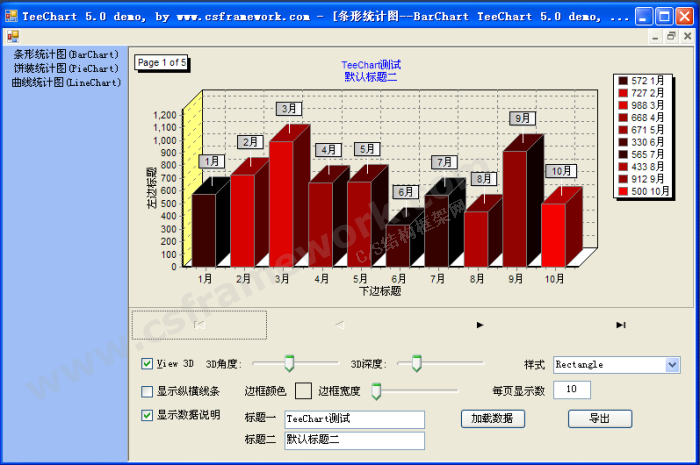Click the app icon in title bar
This screenshot has width=700, height=465.
tap(12, 16)
